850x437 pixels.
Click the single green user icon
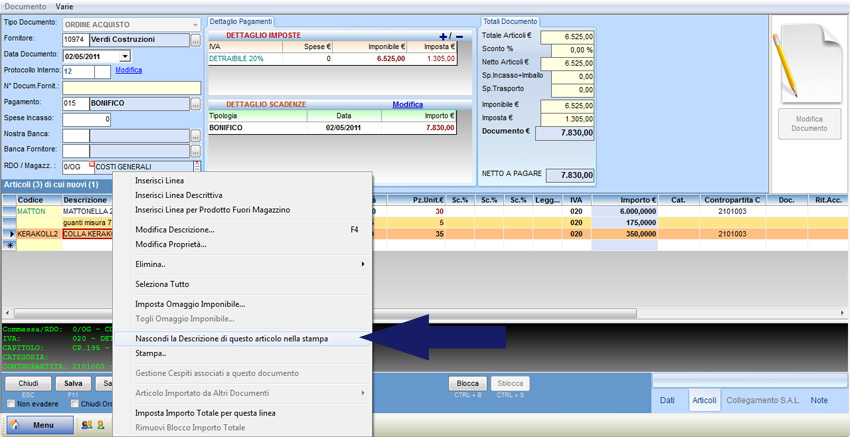[x=100, y=425]
